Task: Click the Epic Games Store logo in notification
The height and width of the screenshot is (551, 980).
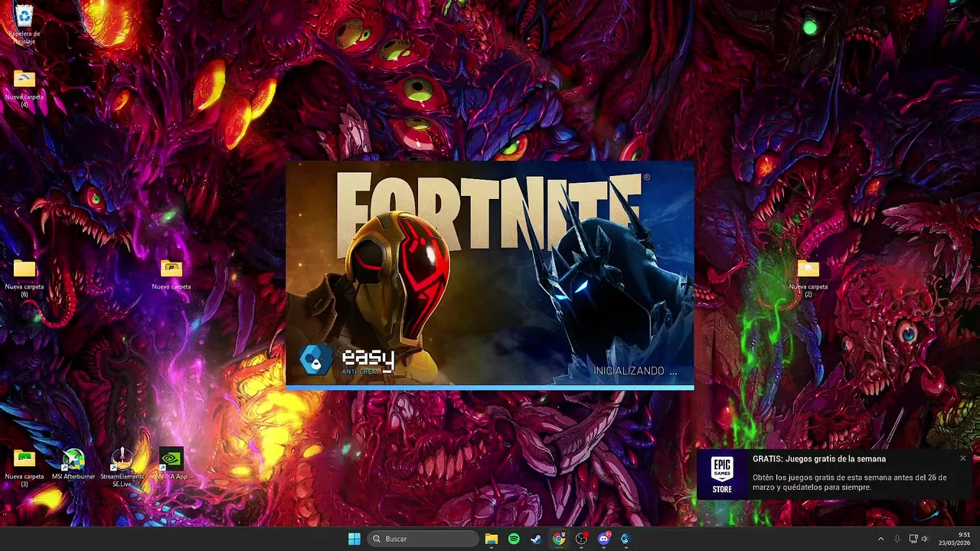Action: coord(722,474)
